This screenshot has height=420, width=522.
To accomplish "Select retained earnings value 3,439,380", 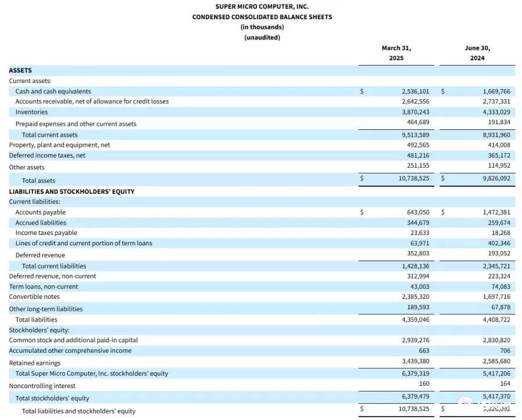I will point(415,361).
